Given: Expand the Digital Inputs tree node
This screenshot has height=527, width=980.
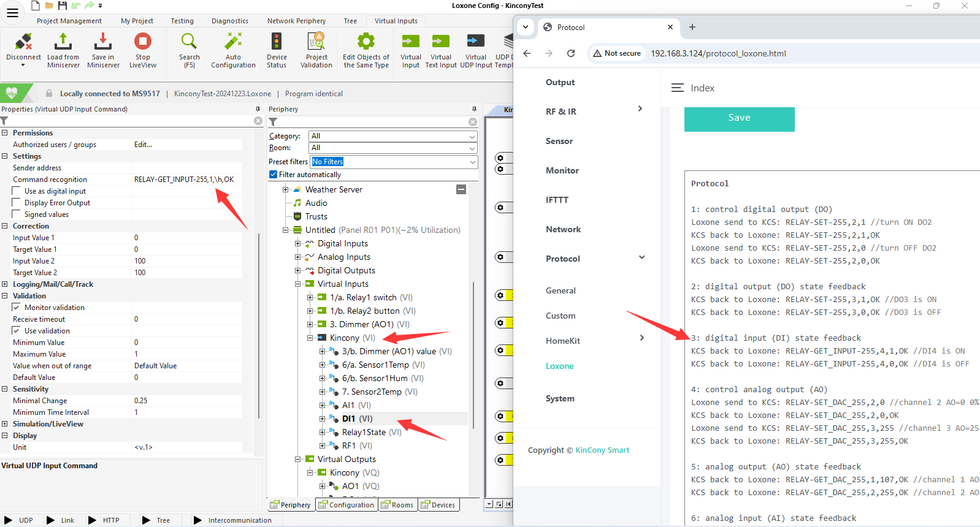Looking at the screenshot, I should (298, 244).
